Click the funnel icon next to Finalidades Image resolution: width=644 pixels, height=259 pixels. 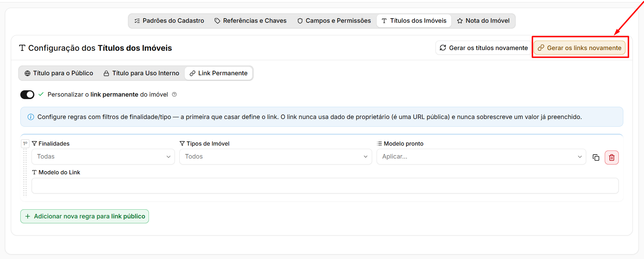pos(34,143)
